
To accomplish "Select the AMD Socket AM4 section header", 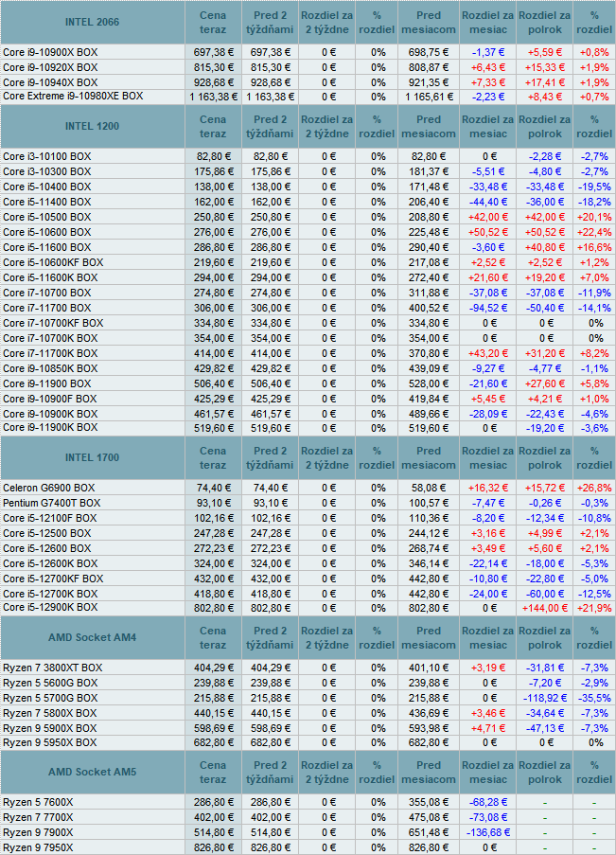I will click(x=92, y=637).
